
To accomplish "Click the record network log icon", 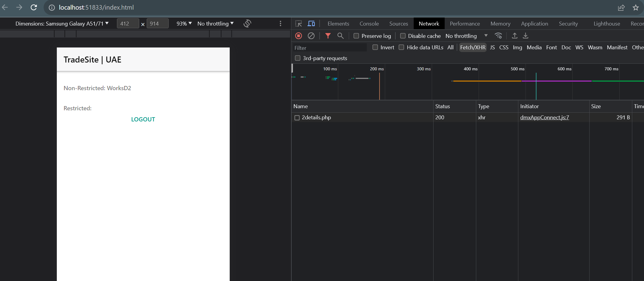I will (x=299, y=36).
